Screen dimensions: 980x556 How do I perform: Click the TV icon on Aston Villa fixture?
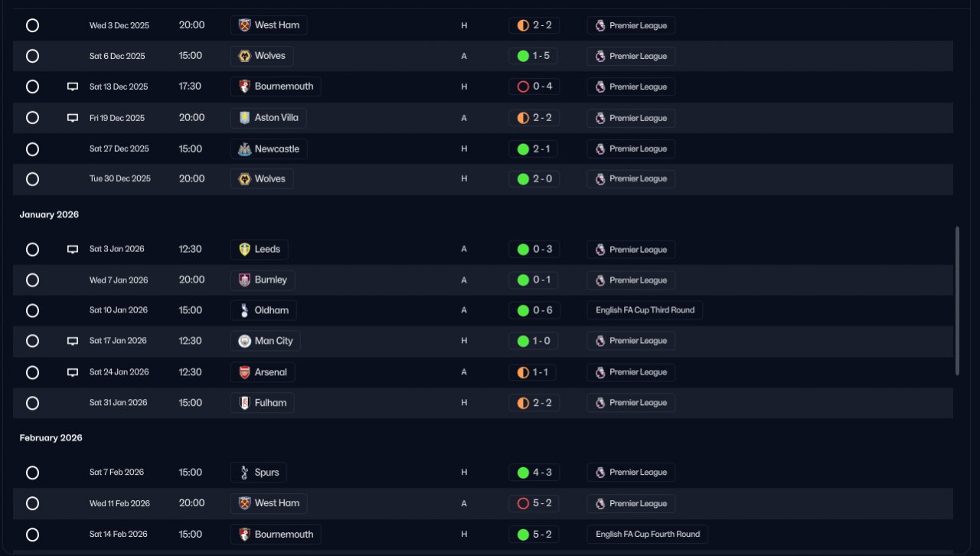pyautogui.click(x=73, y=118)
